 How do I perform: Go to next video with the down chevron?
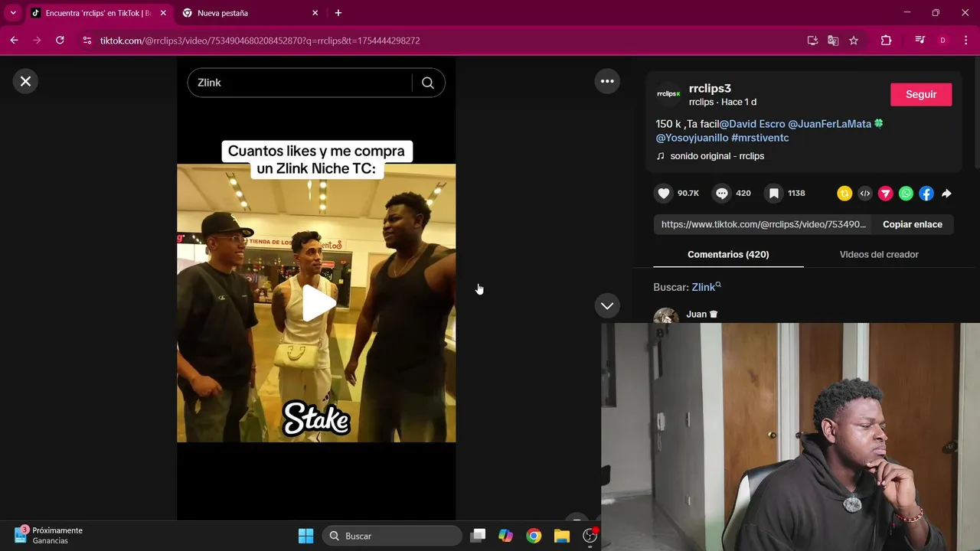pyautogui.click(x=607, y=305)
